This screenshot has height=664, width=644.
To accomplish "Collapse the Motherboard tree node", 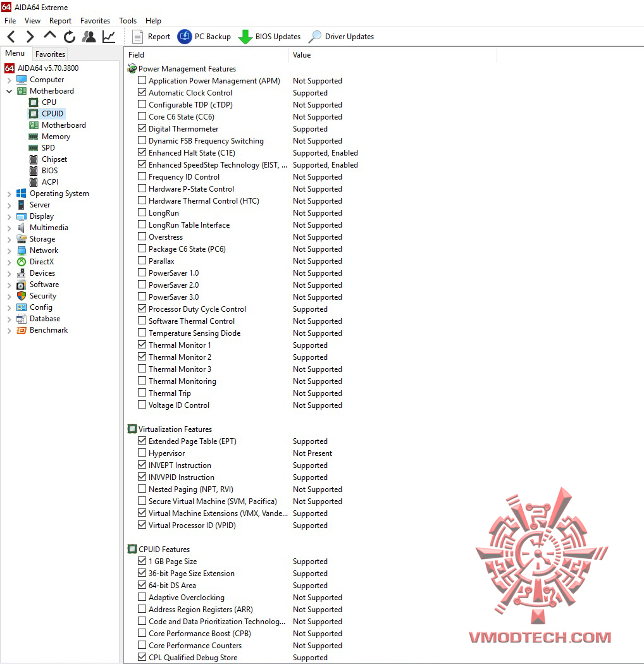I will coord(9,91).
